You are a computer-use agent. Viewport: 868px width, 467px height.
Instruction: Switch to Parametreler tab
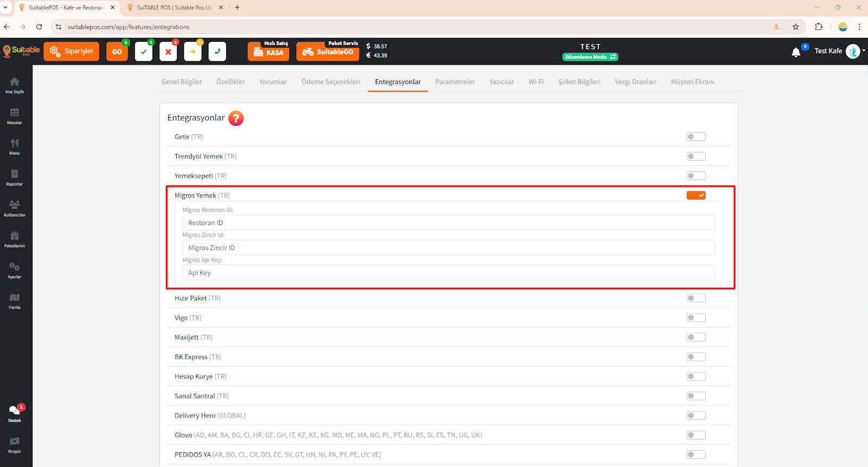pyautogui.click(x=455, y=82)
